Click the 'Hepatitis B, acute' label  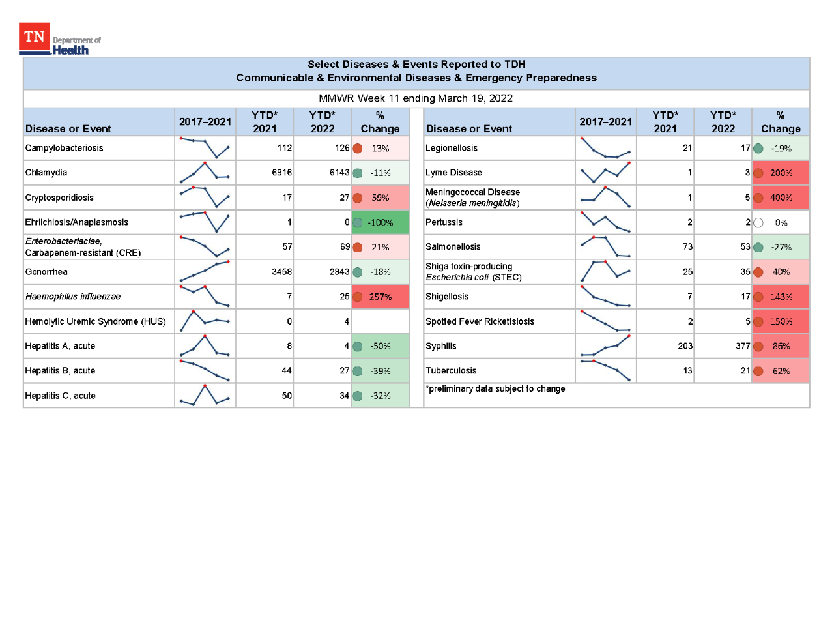(60, 371)
